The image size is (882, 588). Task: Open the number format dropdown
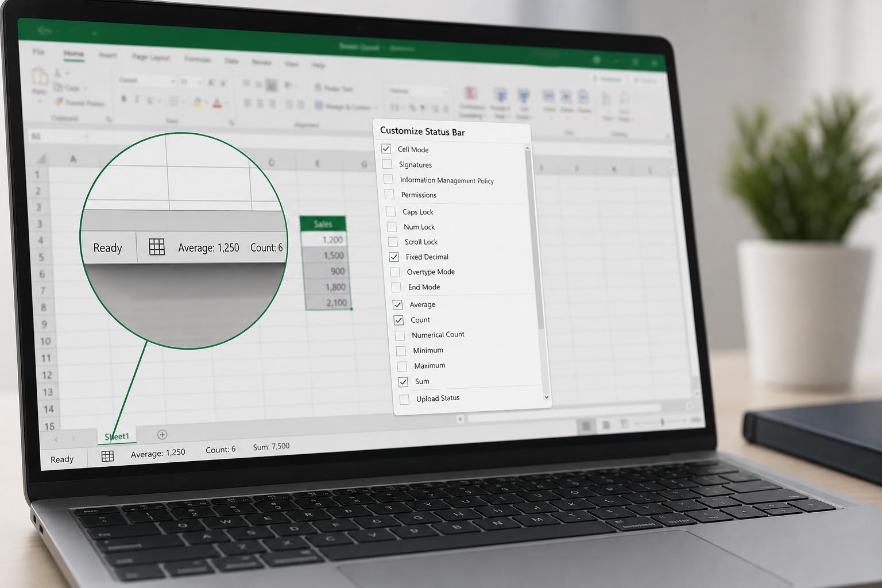(x=445, y=91)
